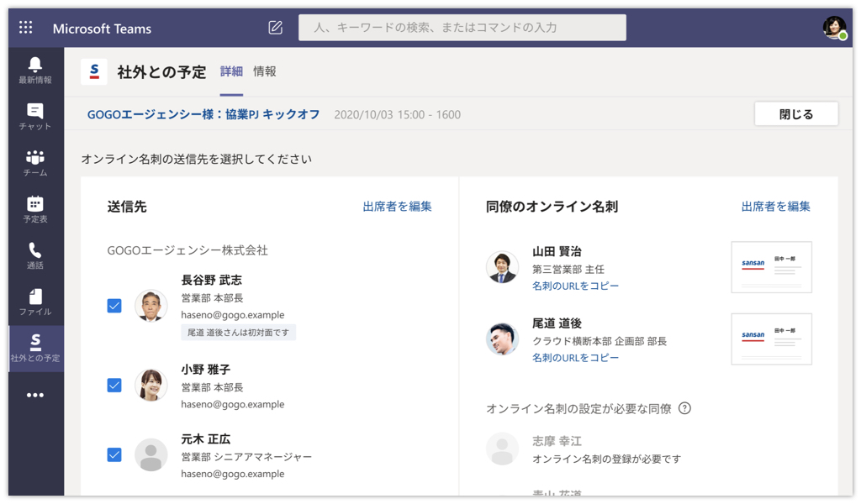Click the help icon beside オンライン名刺の設定が必要な同僚

684,408
